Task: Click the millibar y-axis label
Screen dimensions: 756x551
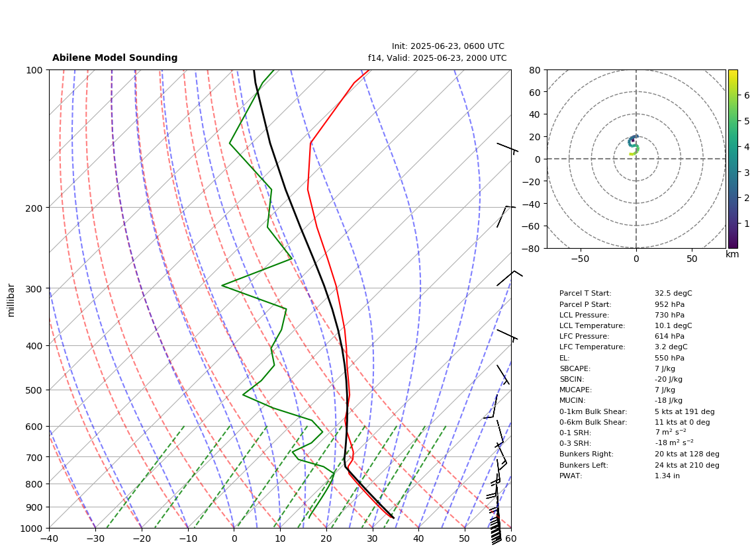Action: tap(11, 300)
